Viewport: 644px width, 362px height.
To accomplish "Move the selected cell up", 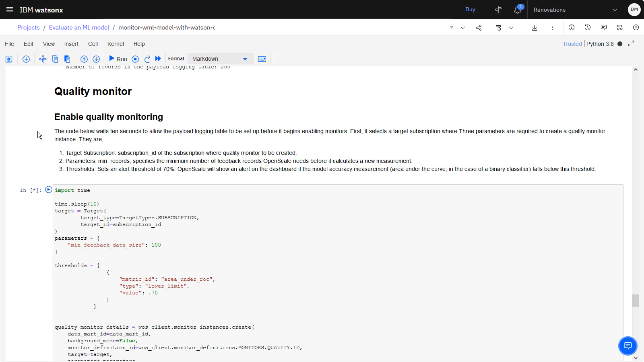I will coord(84,59).
